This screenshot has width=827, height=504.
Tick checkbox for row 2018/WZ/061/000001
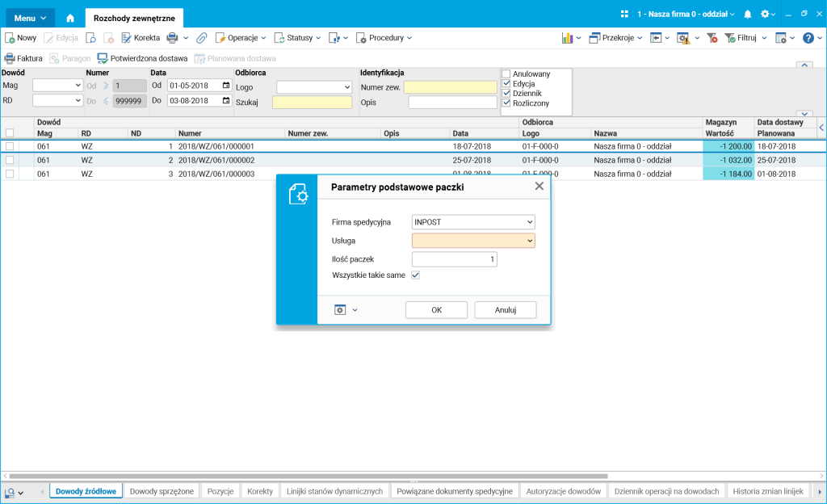tap(10, 146)
